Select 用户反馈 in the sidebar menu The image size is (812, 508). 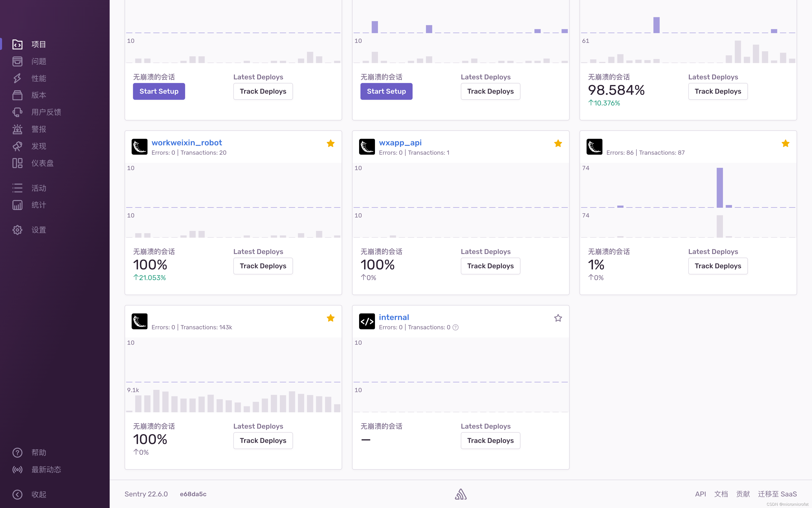click(x=46, y=112)
